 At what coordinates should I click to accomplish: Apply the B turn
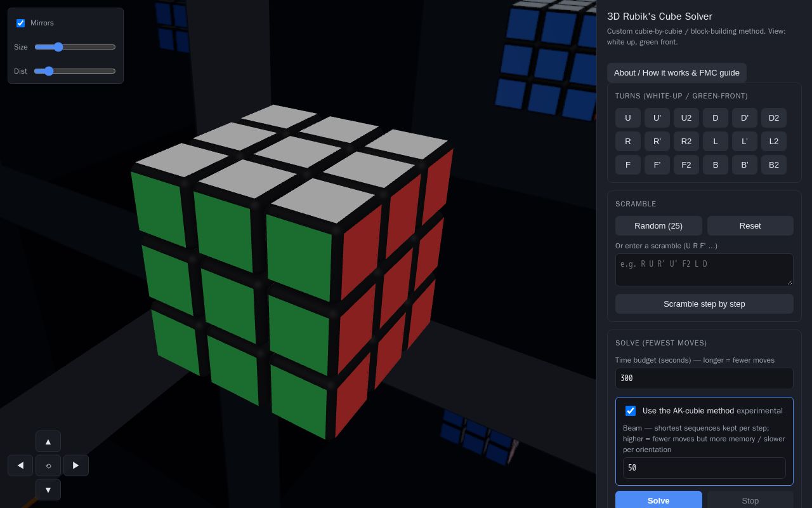[716, 164]
